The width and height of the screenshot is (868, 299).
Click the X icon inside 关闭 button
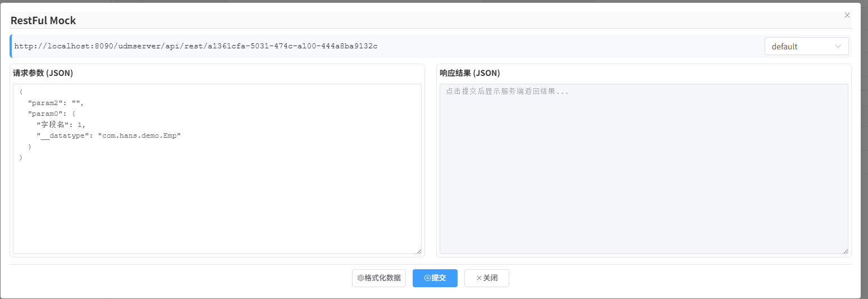click(x=479, y=278)
